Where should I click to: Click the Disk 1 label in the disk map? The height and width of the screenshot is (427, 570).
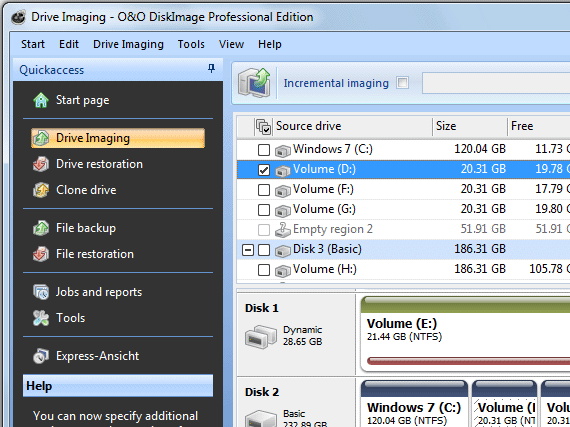(262, 308)
